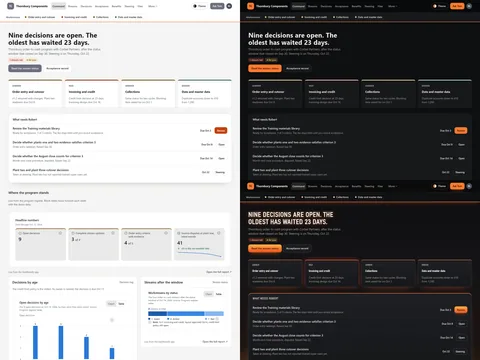This screenshot has width=480, height=360.
Task: Open the user avatar in lower dark panel
Action: tap(469, 186)
